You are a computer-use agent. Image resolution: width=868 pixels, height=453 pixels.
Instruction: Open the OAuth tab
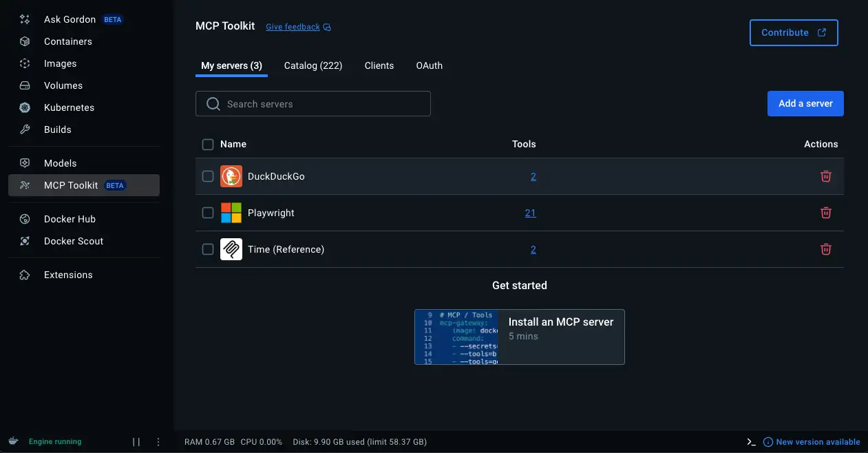430,65
